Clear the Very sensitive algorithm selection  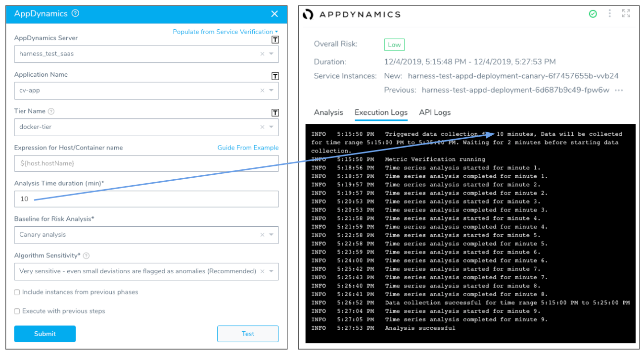click(262, 271)
